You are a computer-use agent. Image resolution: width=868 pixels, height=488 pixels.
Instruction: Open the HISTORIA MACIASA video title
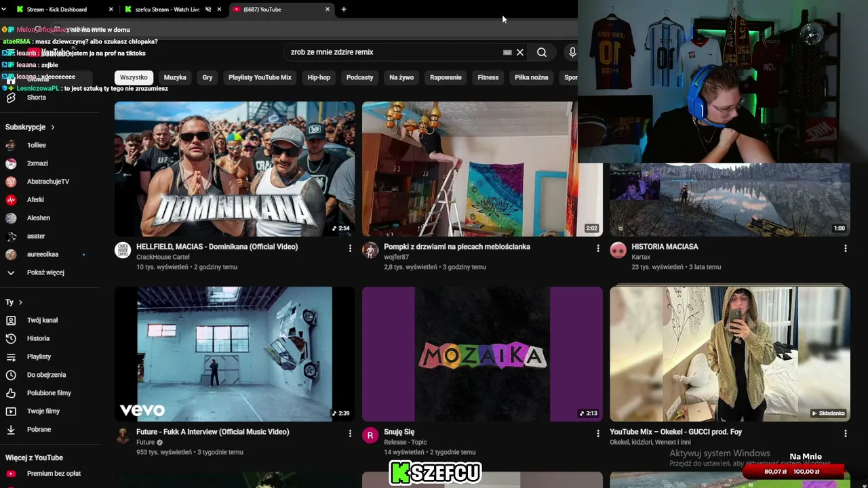pos(665,247)
